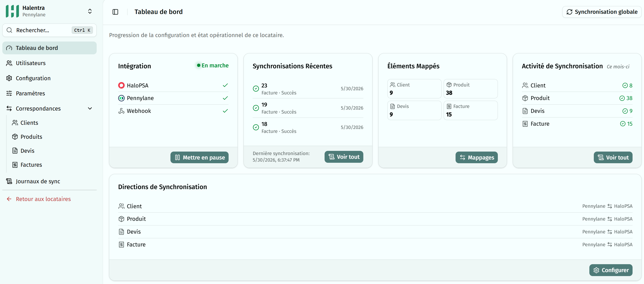Focus the Rechercher search field
Screen dimensions: 644x284
point(50,30)
